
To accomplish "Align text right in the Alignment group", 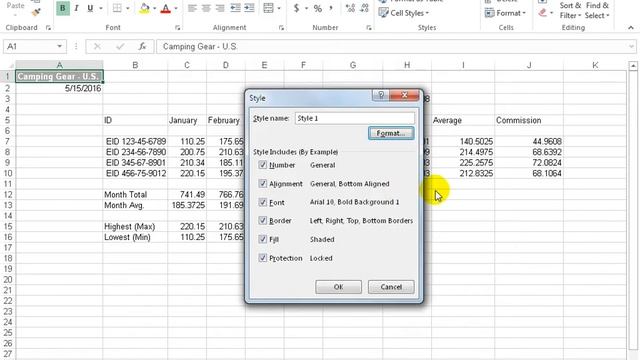I will click(x=220, y=8).
